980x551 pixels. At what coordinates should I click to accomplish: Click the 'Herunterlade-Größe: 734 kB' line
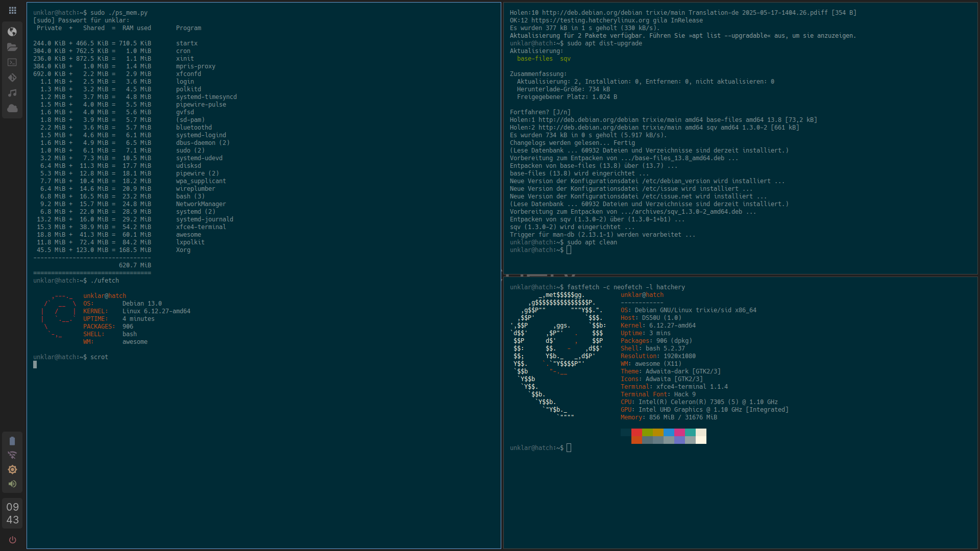tap(563, 89)
